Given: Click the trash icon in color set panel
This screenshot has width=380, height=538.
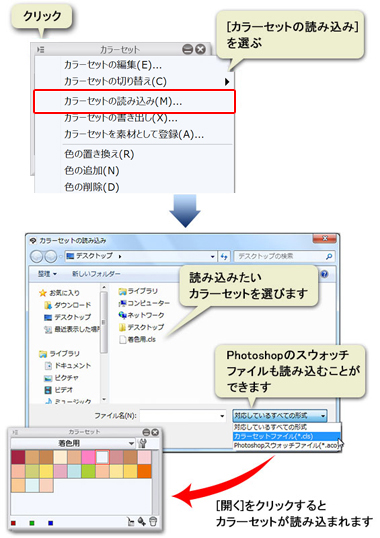Looking at the screenshot, I should point(153,522).
